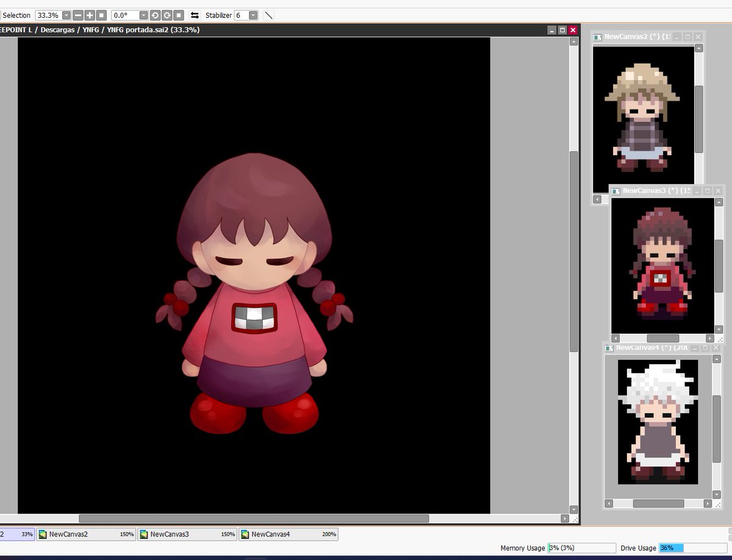
Task: Click the NewCanvas3 window title bar
Action: [x=667, y=191]
